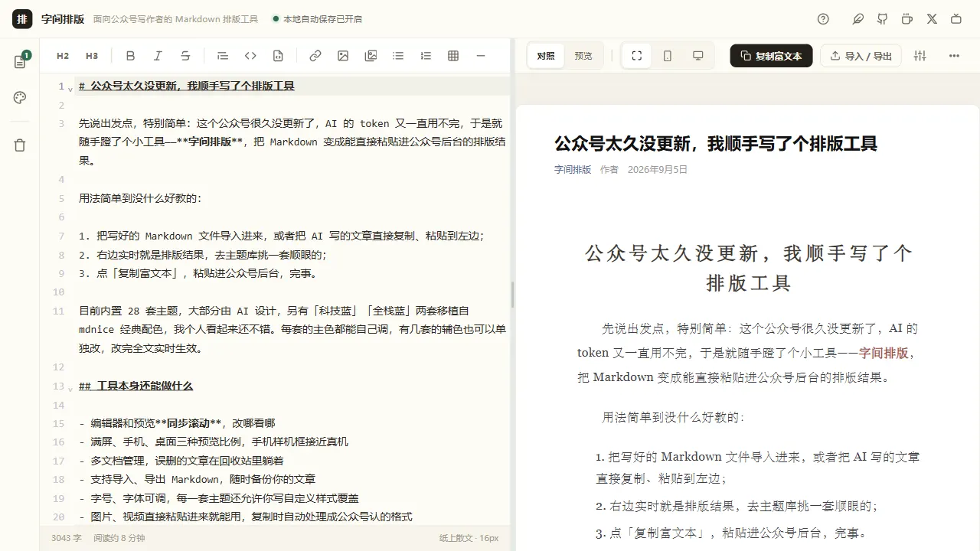The height and width of the screenshot is (551, 980).
Task: Open the trash recycle bin icon
Action: click(20, 145)
